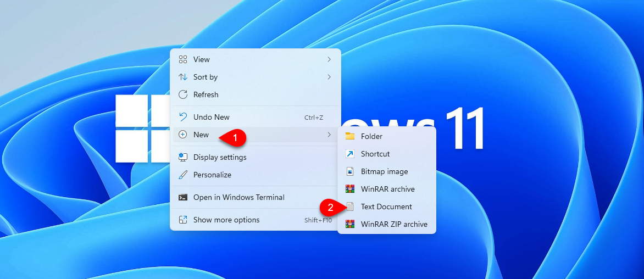Expand the Sort by submenu chevron

[x=329, y=77]
